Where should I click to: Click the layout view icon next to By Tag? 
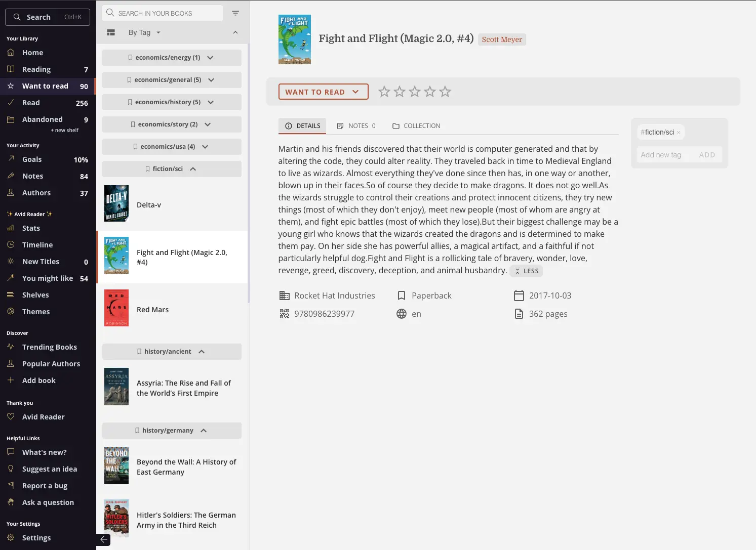(x=111, y=32)
